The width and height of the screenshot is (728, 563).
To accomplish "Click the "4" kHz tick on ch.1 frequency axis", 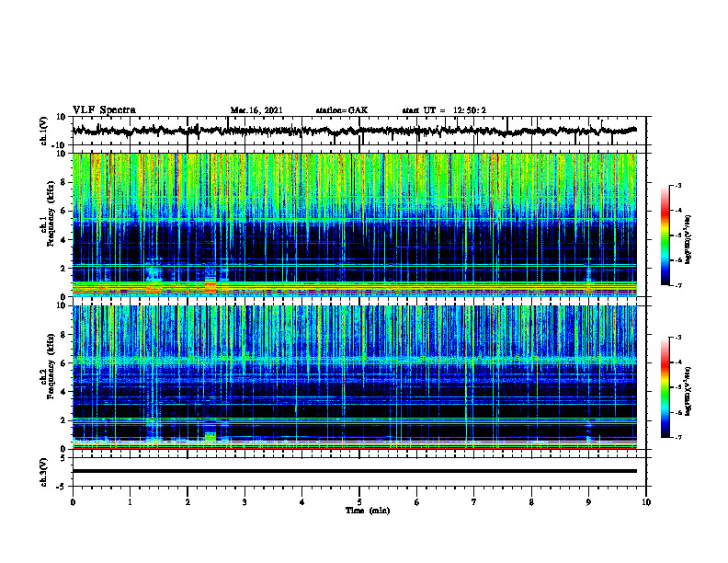I will pos(63,240).
